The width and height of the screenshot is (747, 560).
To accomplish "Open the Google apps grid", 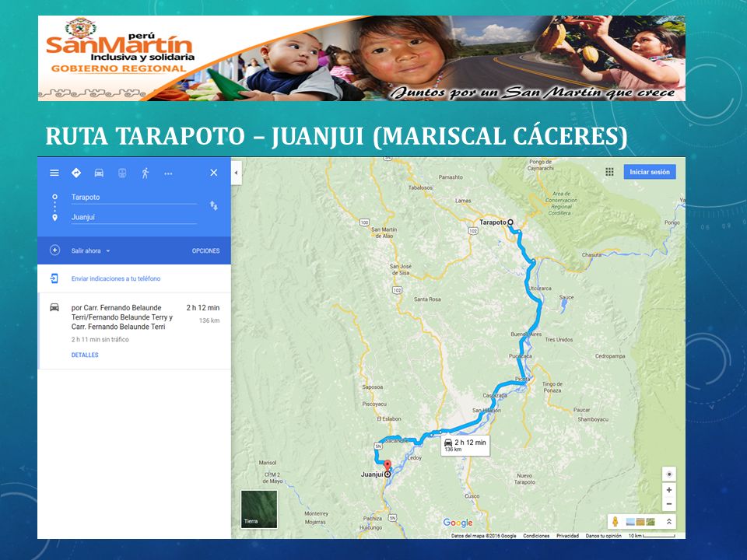I will 609,172.
